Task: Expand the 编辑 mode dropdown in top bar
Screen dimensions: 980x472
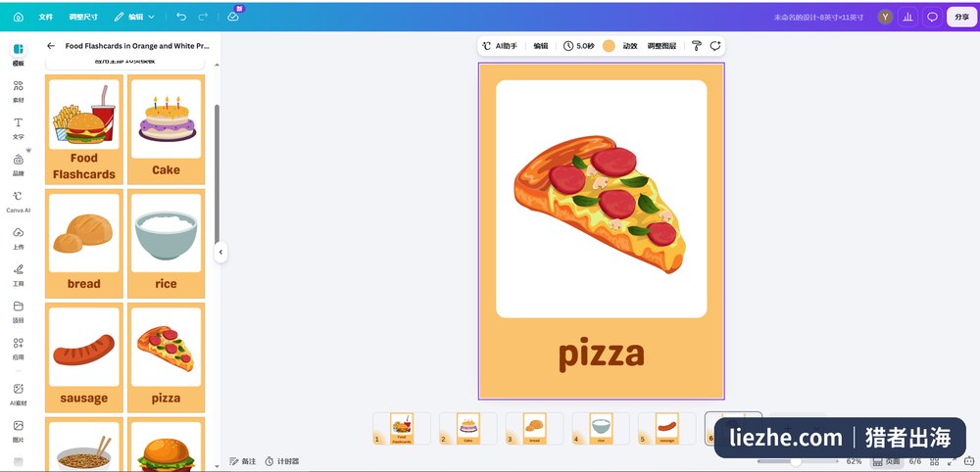Action: (134, 17)
